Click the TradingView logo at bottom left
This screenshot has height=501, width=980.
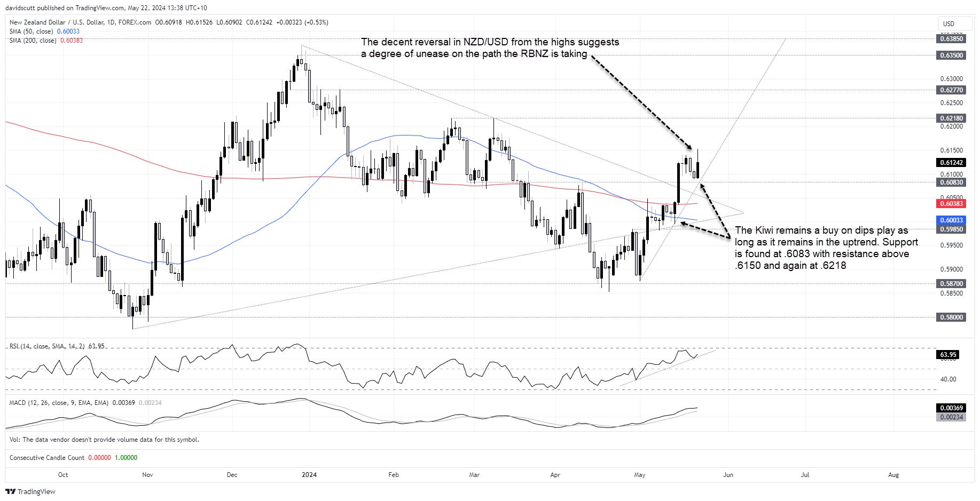tap(30, 491)
